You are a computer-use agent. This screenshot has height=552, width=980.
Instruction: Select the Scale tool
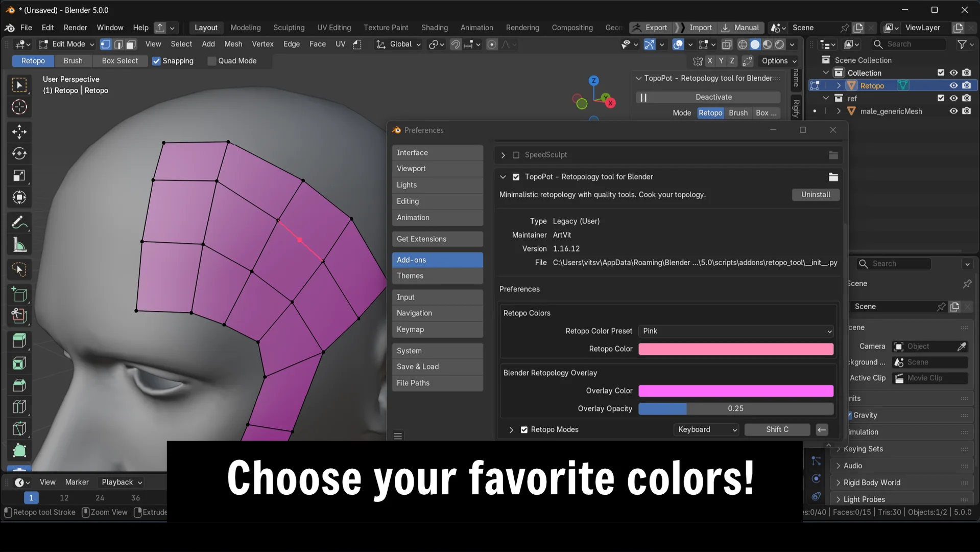tap(19, 175)
